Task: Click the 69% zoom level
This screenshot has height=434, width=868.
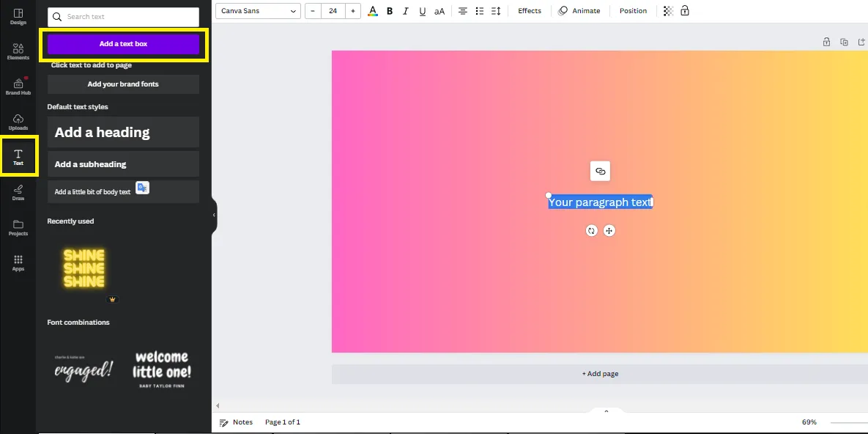Action: [x=809, y=422]
